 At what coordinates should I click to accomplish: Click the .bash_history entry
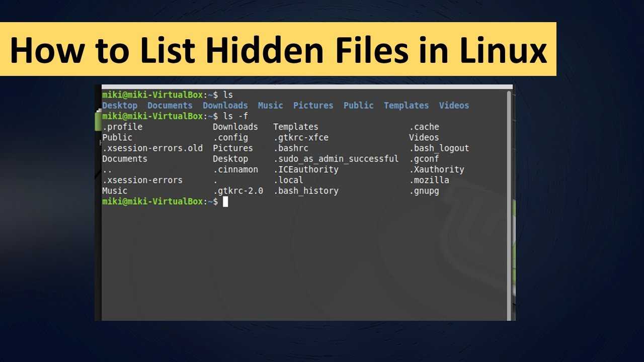[306, 191]
